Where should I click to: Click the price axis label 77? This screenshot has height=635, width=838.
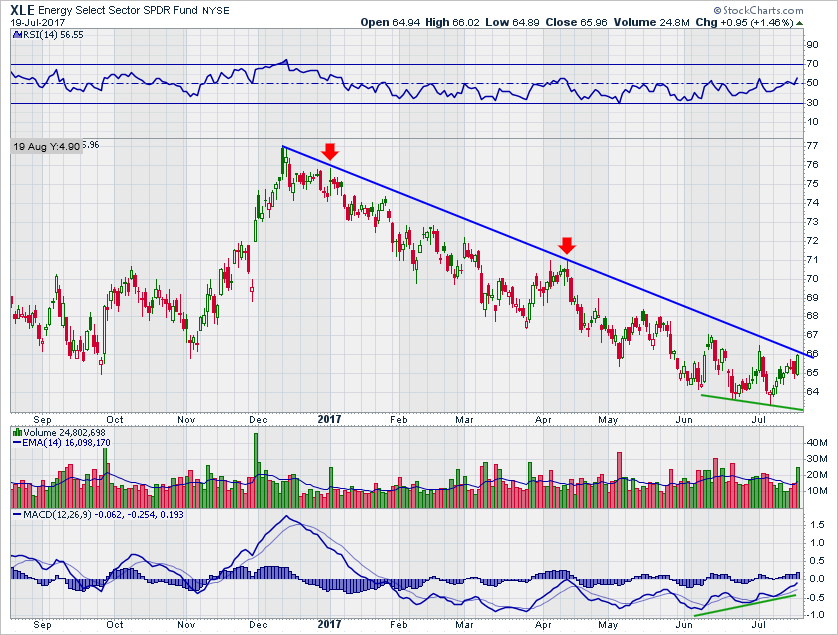pyautogui.click(x=812, y=145)
